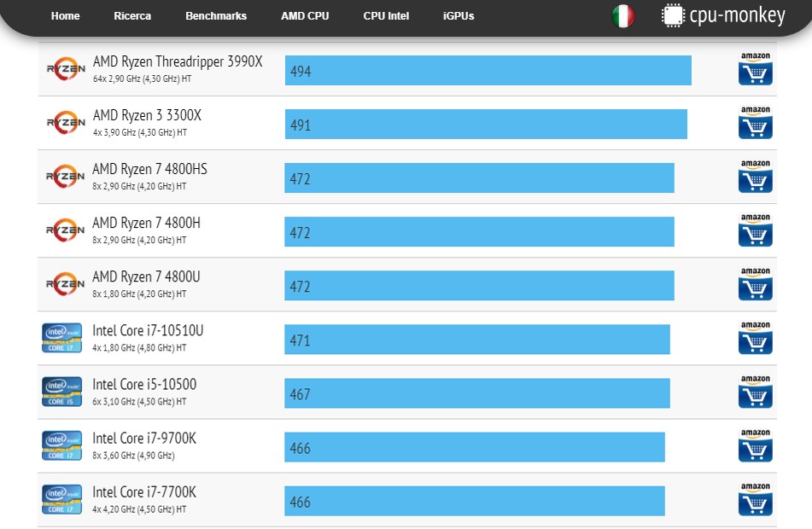Click Amazon cart for Threadripper 3990X
The width and height of the screenshot is (812, 529).
pos(756,68)
